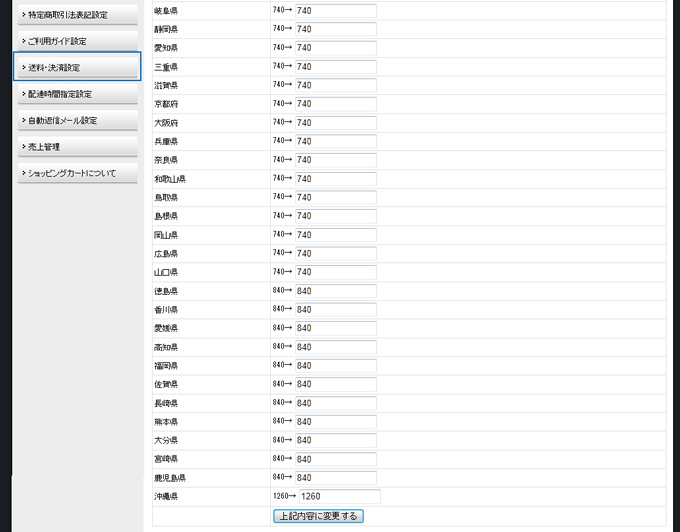Focus the 福岡県 shipping fee input
The width and height of the screenshot is (680, 532).
point(335,366)
